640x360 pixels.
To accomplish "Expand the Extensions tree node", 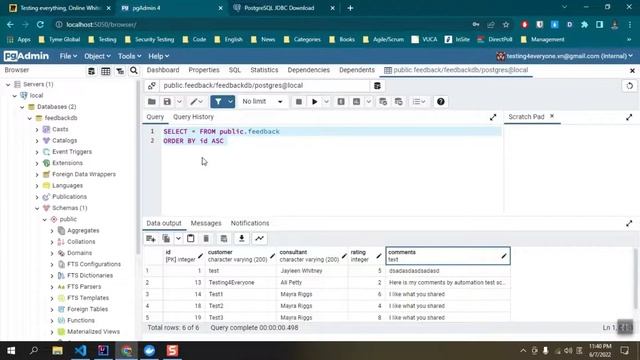I will coord(37,163).
